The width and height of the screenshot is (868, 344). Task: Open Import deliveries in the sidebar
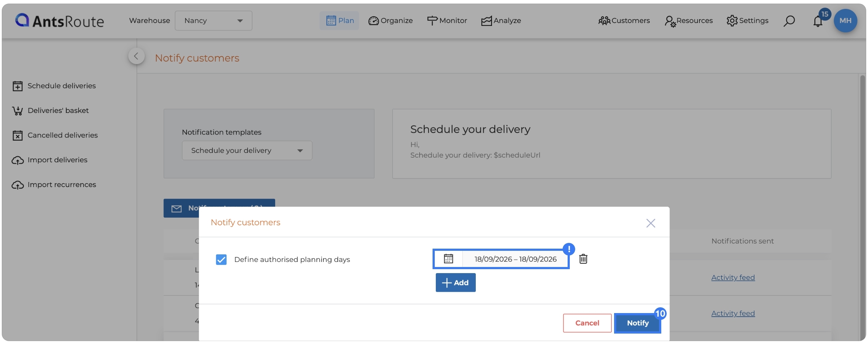click(x=50, y=160)
